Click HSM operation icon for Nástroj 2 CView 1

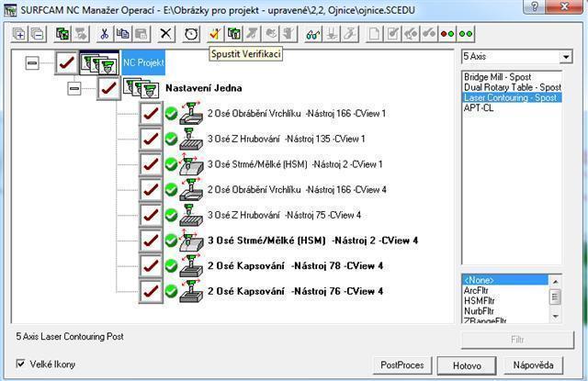coord(191,164)
